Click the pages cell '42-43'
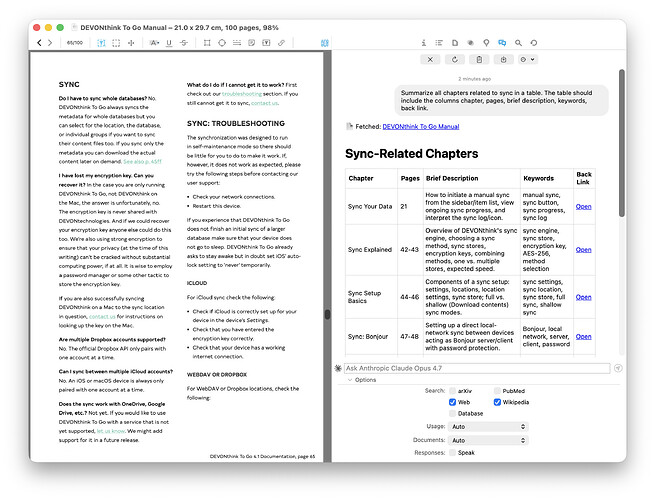 (409, 250)
